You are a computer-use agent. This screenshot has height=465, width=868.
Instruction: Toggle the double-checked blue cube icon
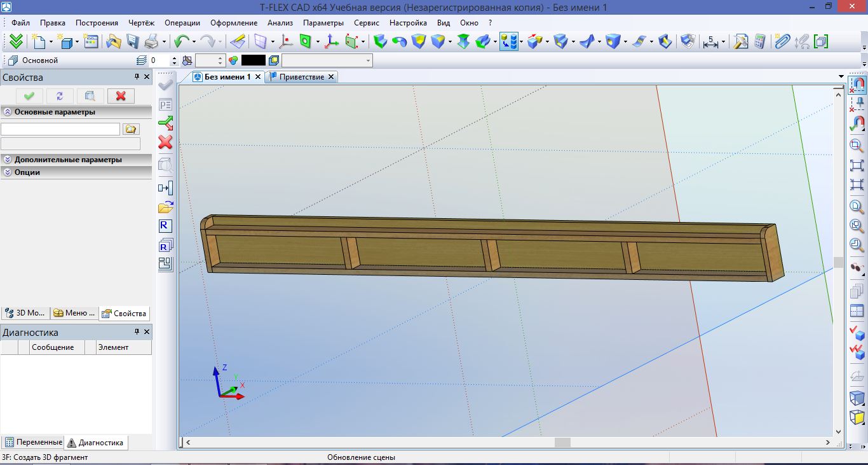point(857,352)
